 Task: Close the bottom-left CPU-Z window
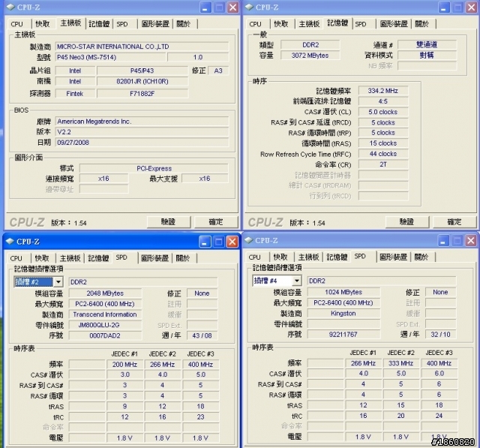[232, 242]
